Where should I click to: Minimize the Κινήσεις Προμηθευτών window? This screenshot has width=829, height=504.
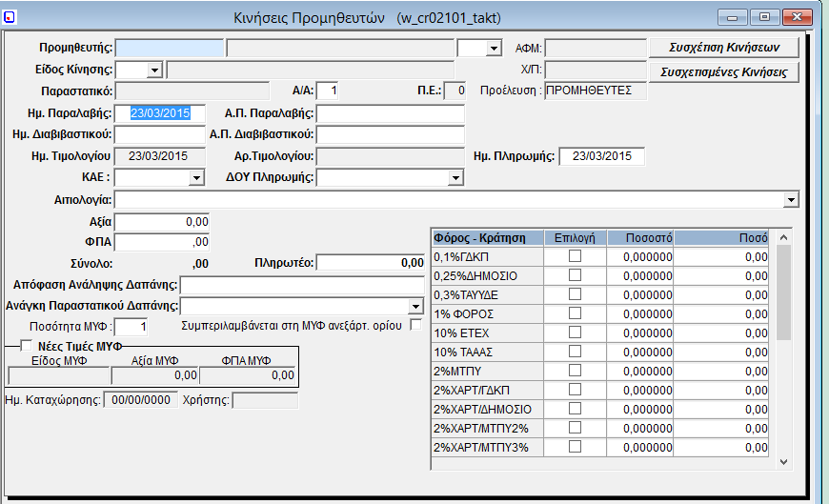732,17
